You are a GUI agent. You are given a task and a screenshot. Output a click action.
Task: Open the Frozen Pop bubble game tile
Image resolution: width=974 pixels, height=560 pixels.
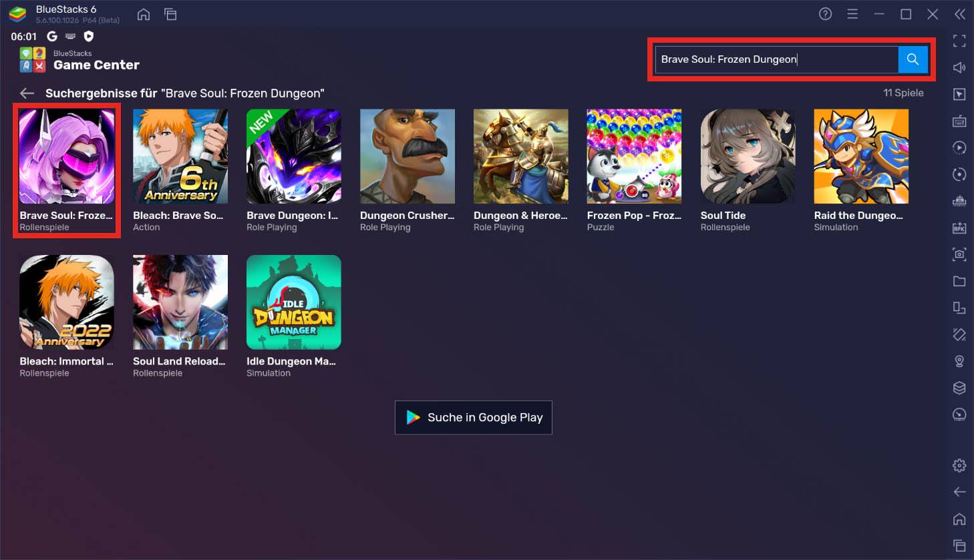[x=634, y=156]
